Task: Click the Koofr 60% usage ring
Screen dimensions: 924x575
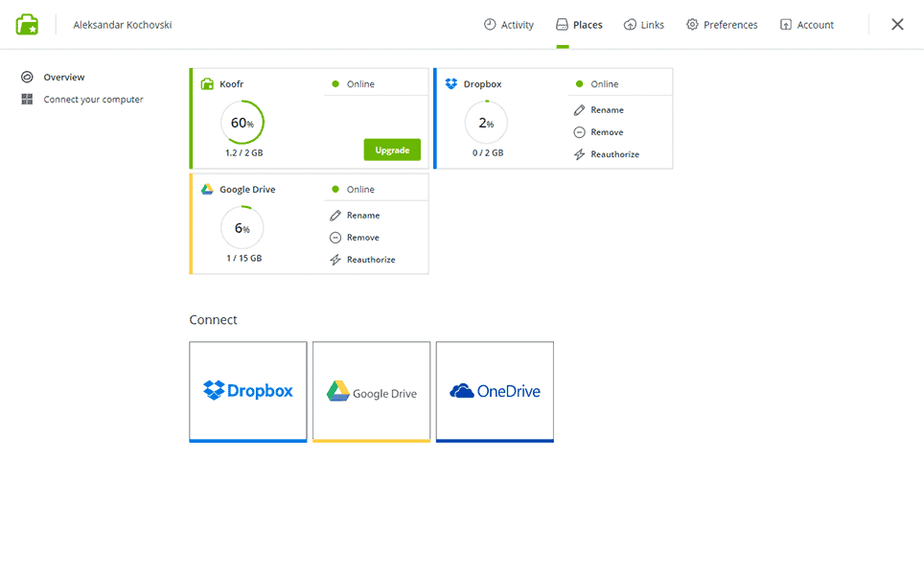Action: coord(243,122)
